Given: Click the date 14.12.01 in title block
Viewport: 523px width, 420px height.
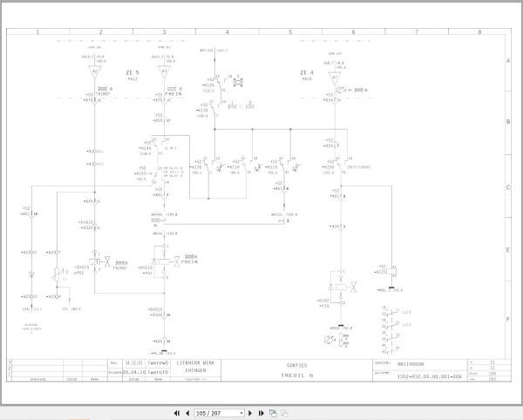Looking at the screenshot, I should (x=133, y=362).
